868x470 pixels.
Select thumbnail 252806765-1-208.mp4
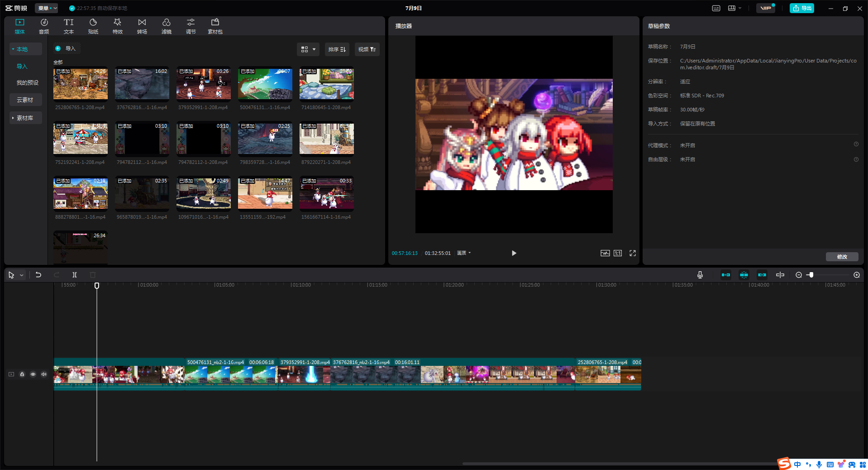pyautogui.click(x=81, y=84)
